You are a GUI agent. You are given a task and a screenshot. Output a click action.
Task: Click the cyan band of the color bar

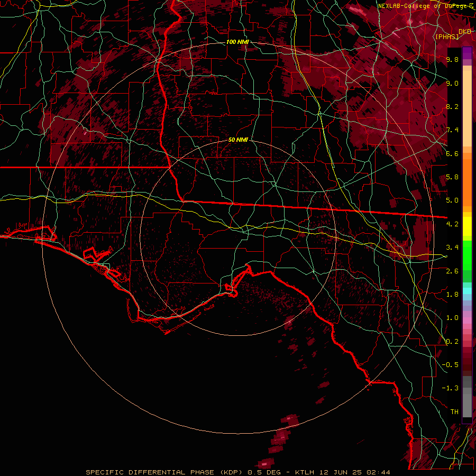467,291
